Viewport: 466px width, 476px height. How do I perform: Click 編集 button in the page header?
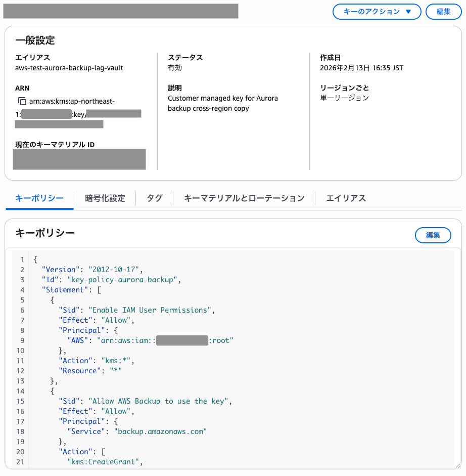tap(443, 12)
